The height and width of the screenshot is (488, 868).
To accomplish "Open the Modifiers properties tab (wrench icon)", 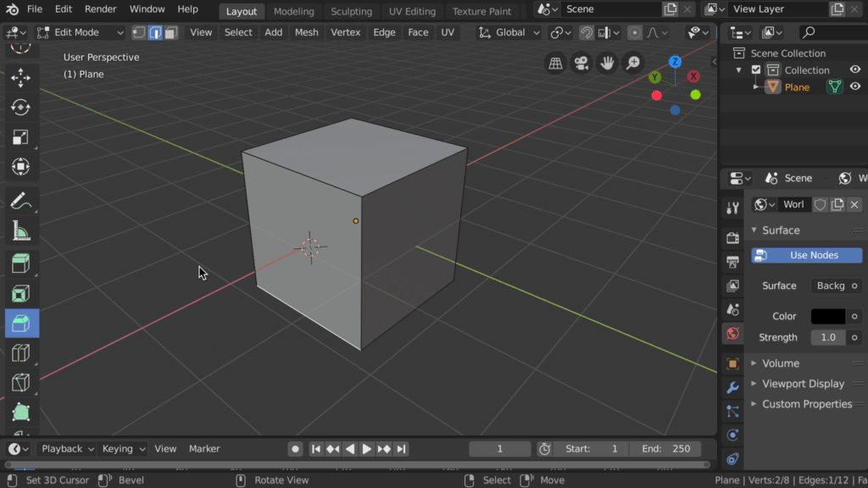I will (x=733, y=388).
